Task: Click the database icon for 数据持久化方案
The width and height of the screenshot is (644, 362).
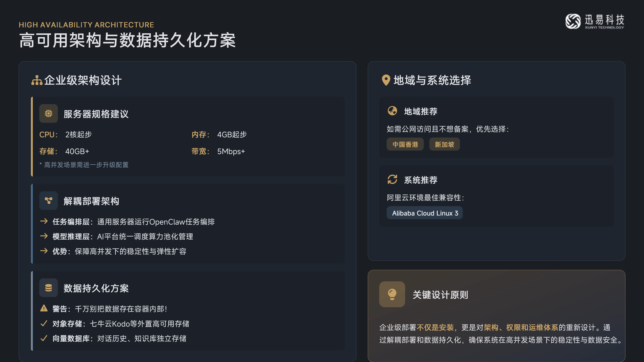Action: point(49,288)
